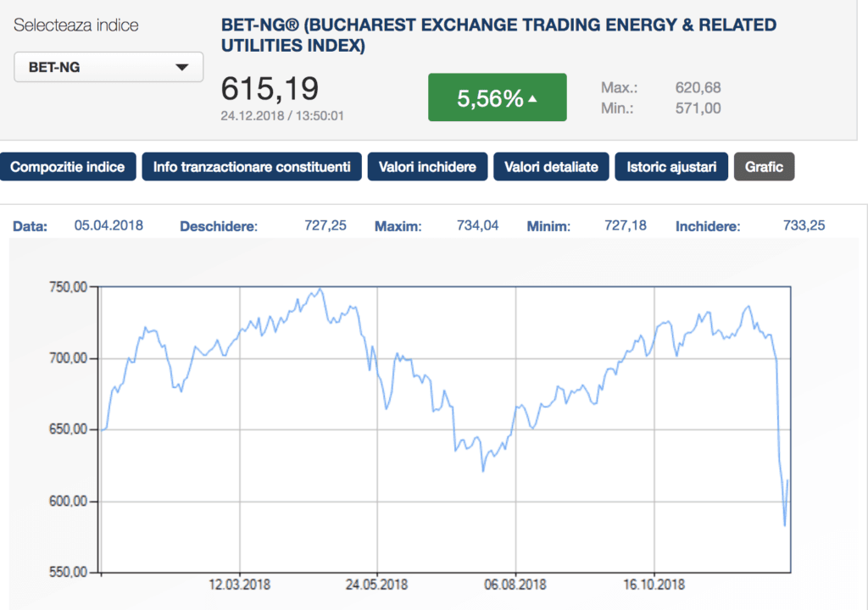The height and width of the screenshot is (610, 868).
Task: Click the 550,00 y-axis label
Action: click(x=68, y=572)
